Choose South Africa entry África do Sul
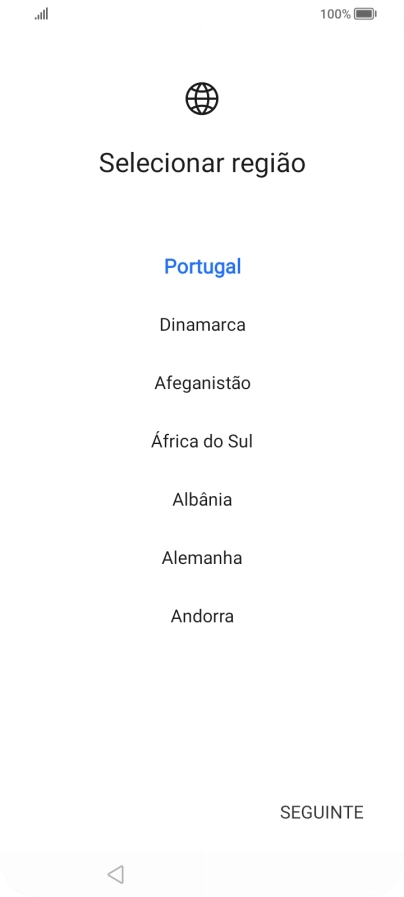This screenshot has width=404, height=897. 202,441
